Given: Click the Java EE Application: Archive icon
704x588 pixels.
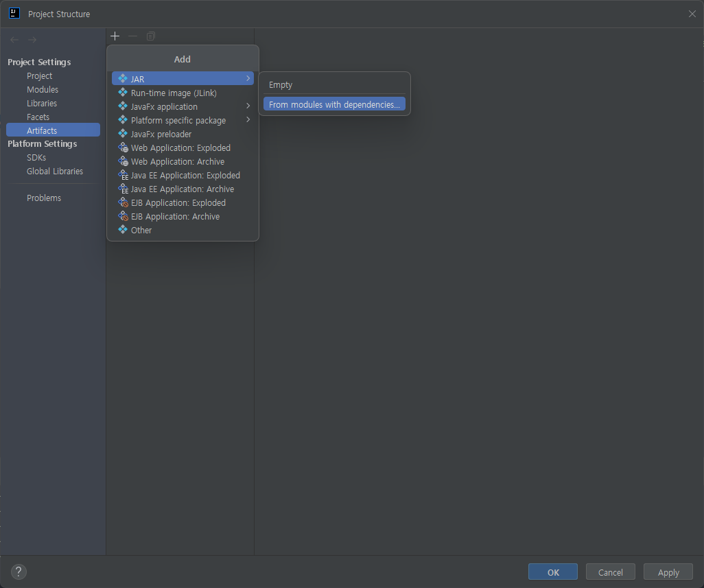Looking at the screenshot, I should pyautogui.click(x=123, y=189).
